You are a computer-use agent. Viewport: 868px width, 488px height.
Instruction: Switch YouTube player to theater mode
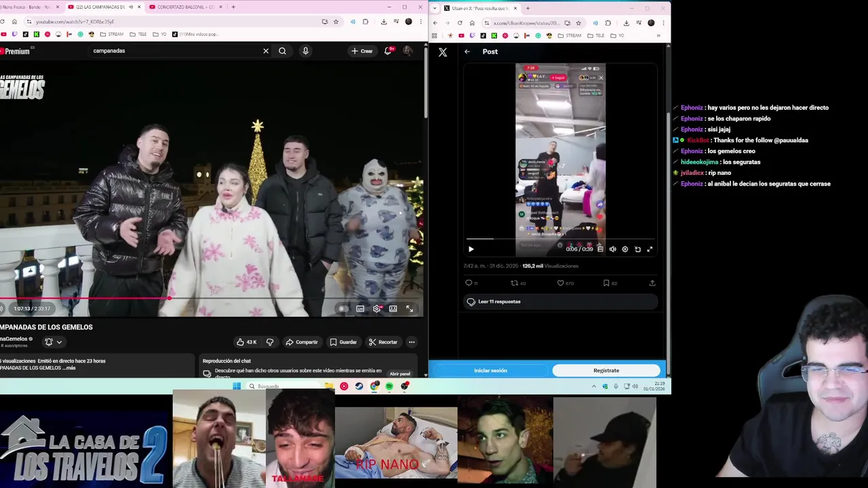(393, 309)
